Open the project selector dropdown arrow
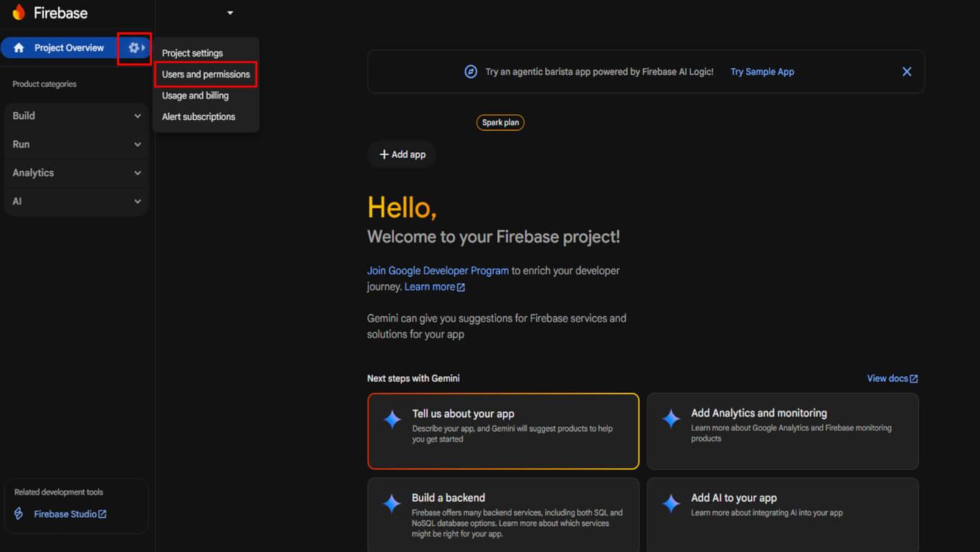Screen dimensions: 980x552 point(230,13)
